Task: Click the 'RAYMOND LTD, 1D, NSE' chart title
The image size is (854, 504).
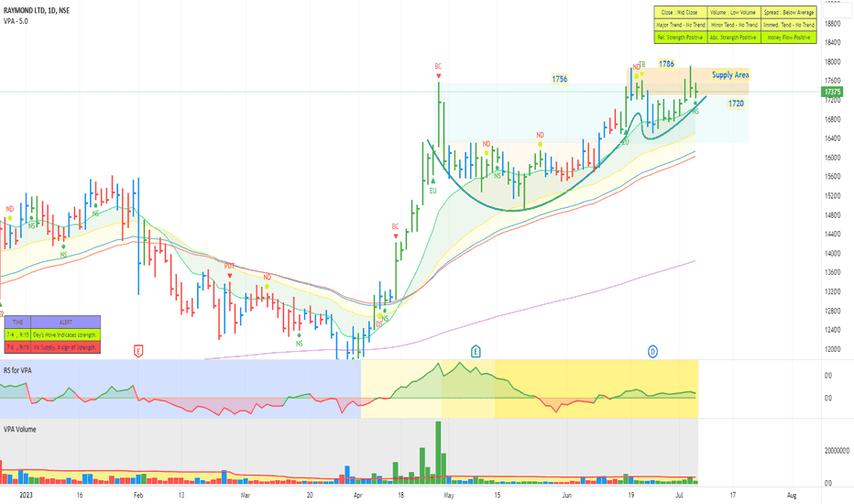Action: click(37, 10)
